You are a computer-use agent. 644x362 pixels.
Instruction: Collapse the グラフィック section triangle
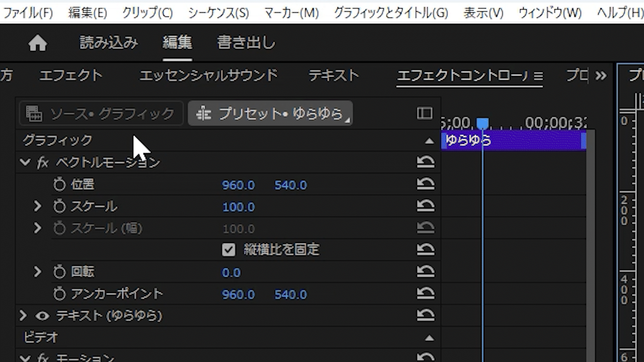(429, 141)
